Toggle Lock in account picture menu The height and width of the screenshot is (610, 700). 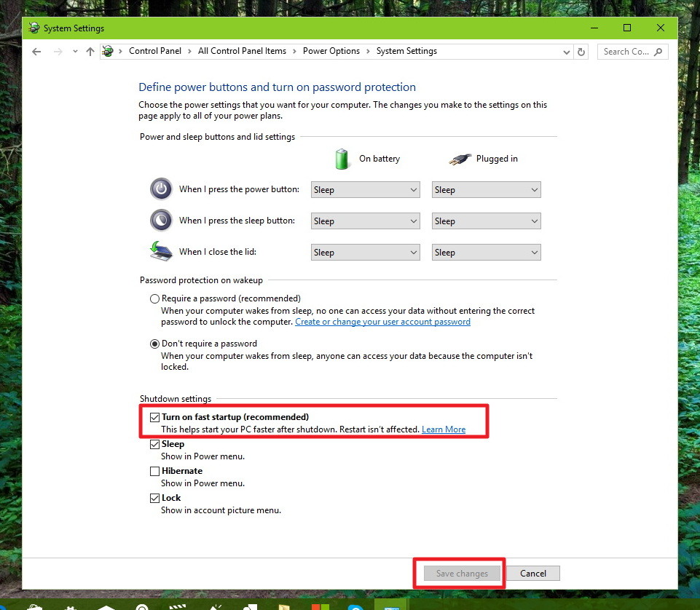pyautogui.click(x=154, y=498)
